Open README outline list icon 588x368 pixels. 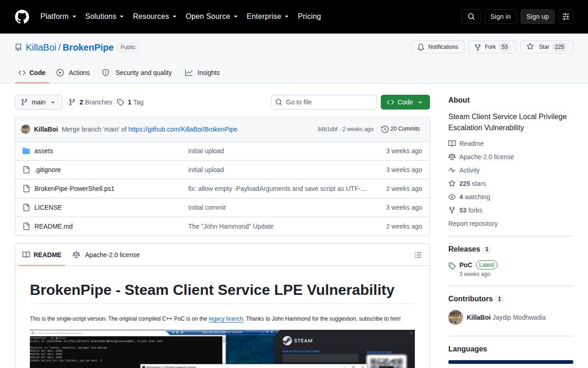418,255
